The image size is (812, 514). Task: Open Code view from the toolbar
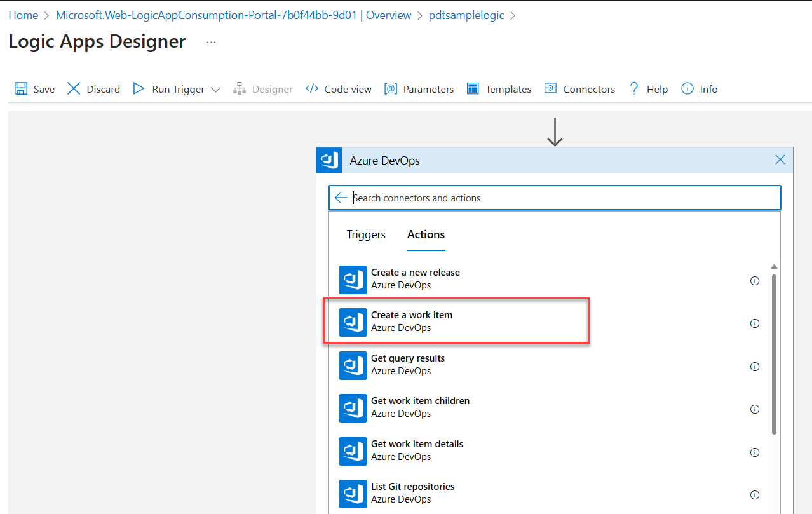338,89
